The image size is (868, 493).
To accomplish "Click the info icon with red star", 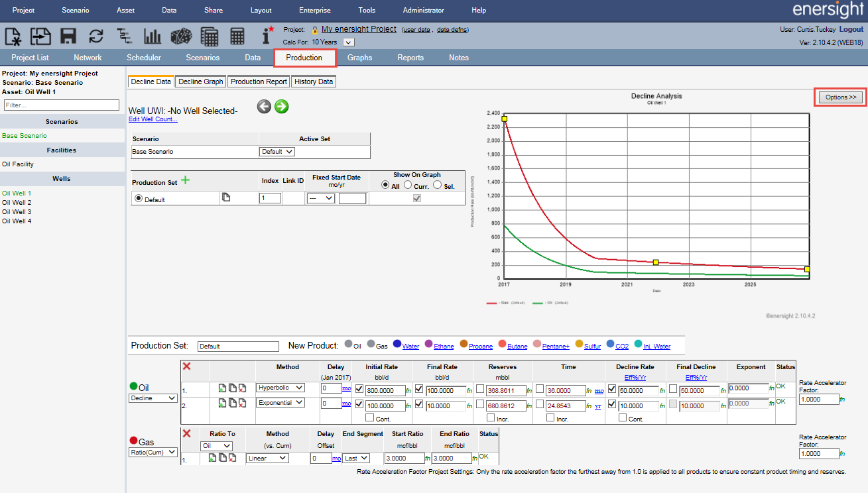I will pos(267,36).
